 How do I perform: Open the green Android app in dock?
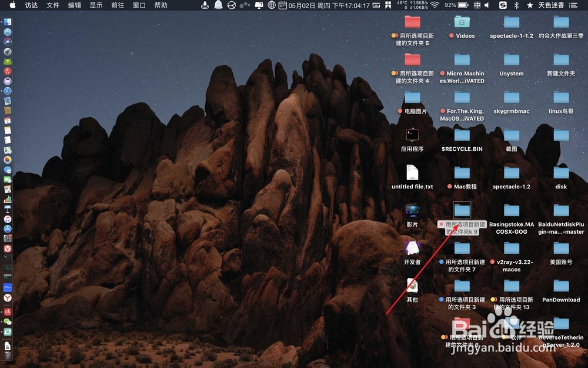click(x=8, y=61)
